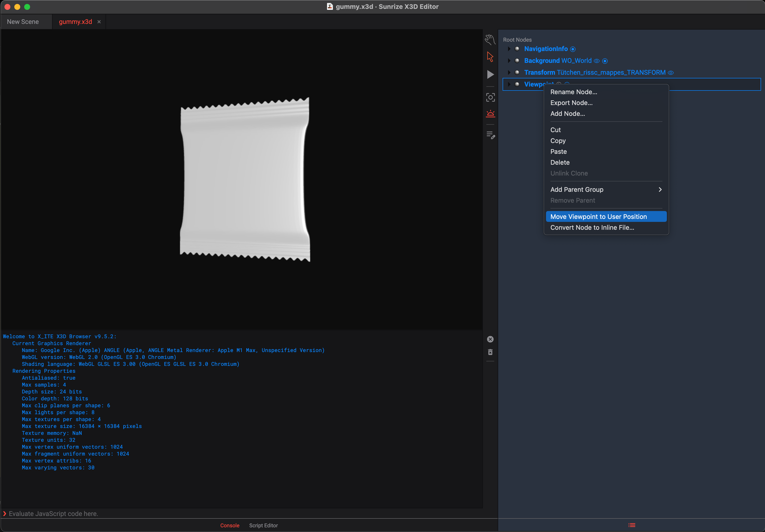Click the Script Editor tab
The height and width of the screenshot is (532, 765).
tap(264, 525)
